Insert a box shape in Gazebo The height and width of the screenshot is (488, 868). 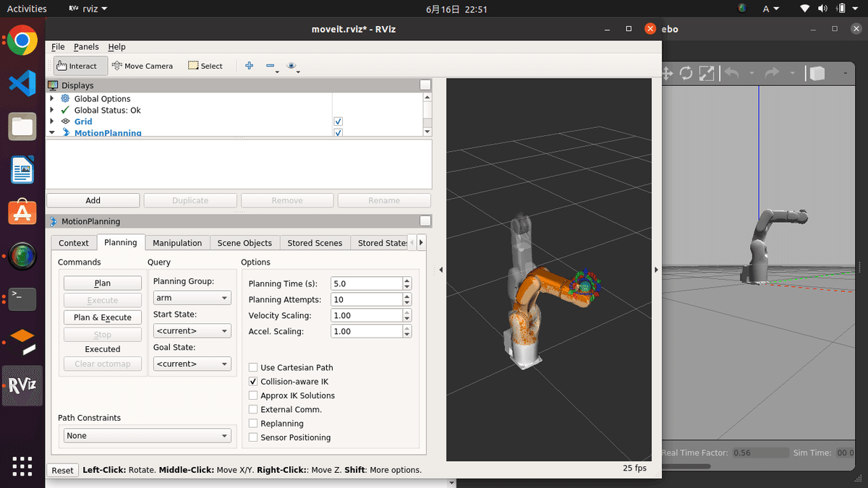point(817,73)
